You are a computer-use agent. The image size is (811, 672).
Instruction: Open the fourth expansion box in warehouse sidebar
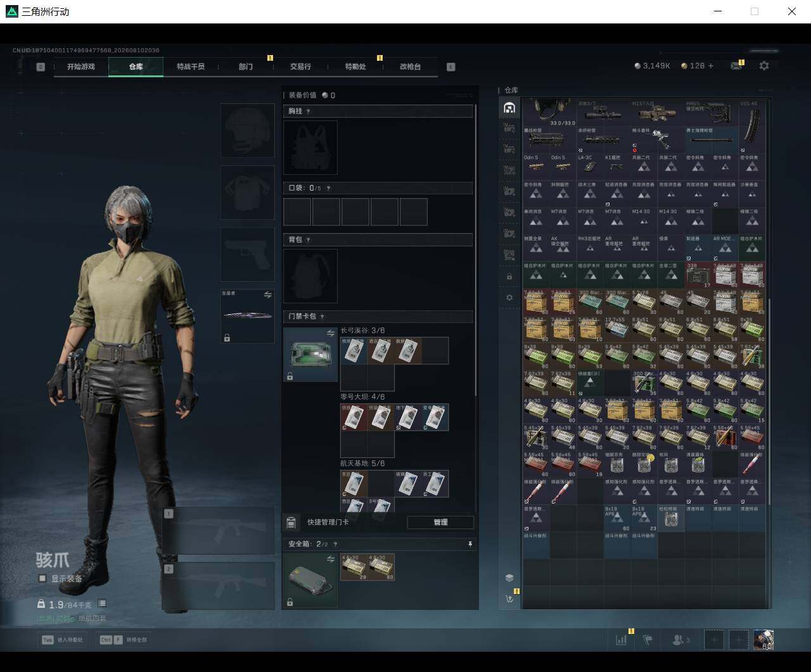[509, 191]
